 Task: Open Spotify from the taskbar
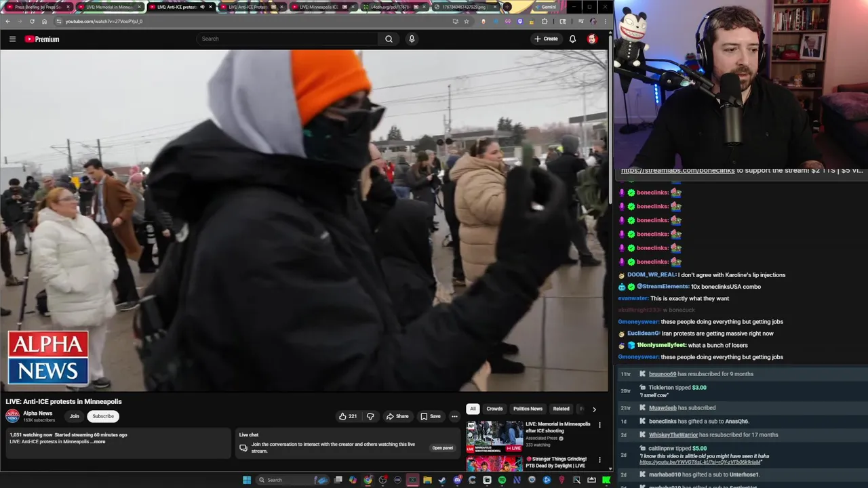point(502,480)
